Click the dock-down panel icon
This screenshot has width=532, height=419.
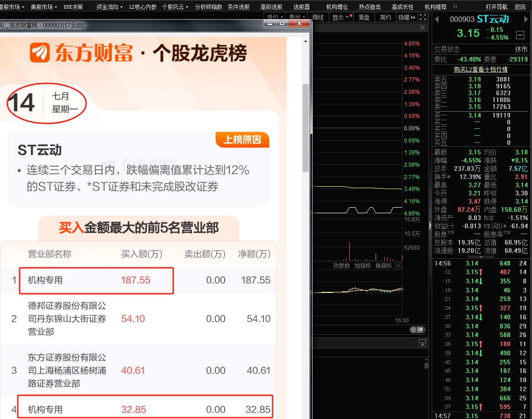coord(423,343)
